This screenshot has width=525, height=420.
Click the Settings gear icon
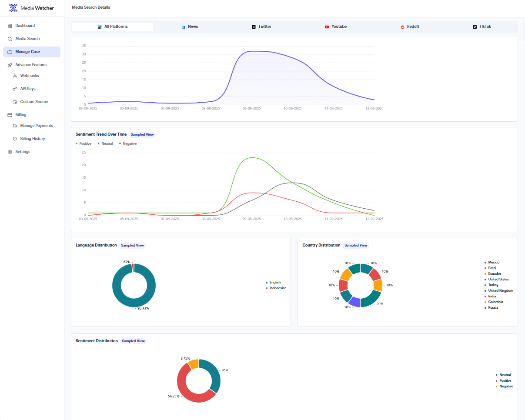tap(10, 152)
